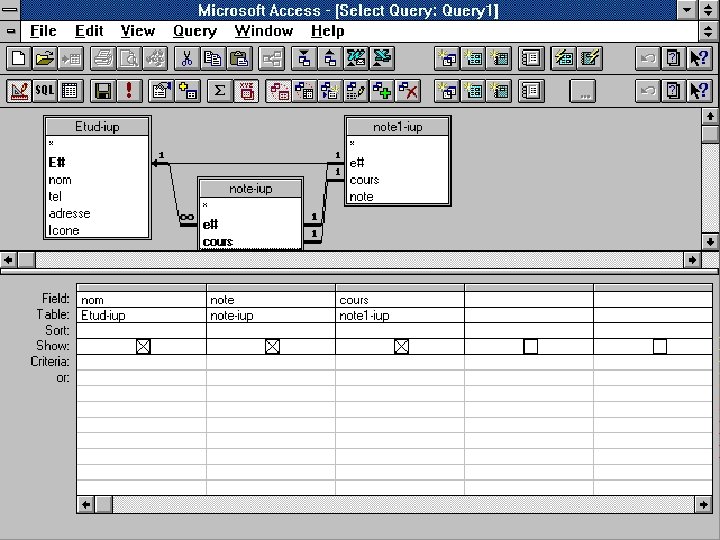Click the table pane vertical scroll thumb

click(x=710, y=133)
